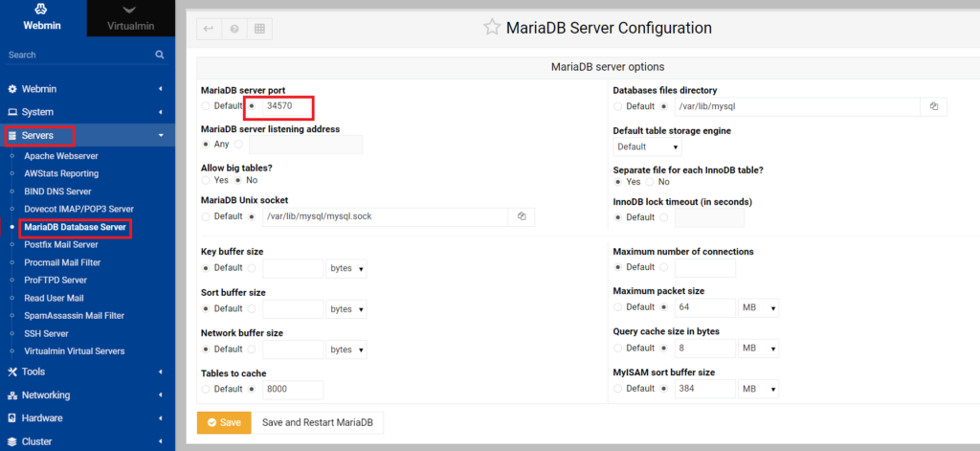Click the search magnifier icon
The height and width of the screenshot is (451, 980).
160,55
